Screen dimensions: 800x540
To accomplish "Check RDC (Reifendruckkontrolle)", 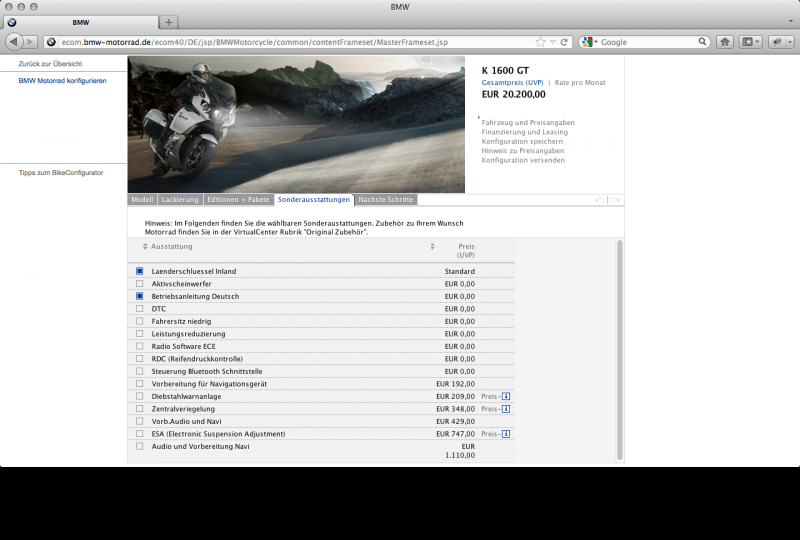I will click(x=140, y=359).
